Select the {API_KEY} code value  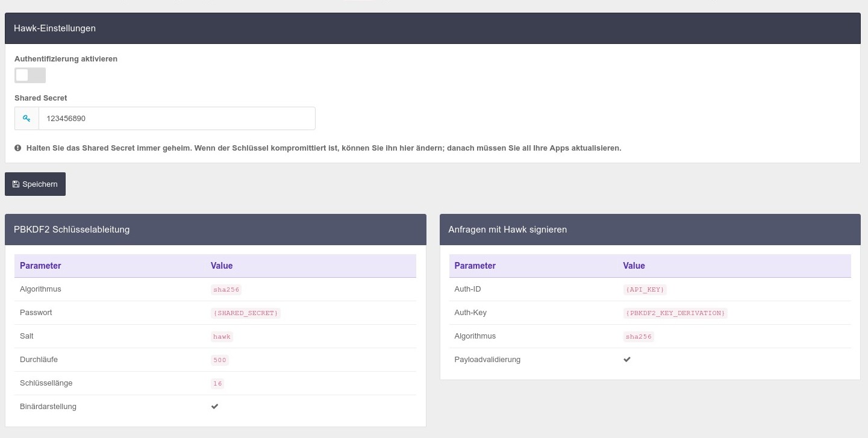[x=645, y=290]
